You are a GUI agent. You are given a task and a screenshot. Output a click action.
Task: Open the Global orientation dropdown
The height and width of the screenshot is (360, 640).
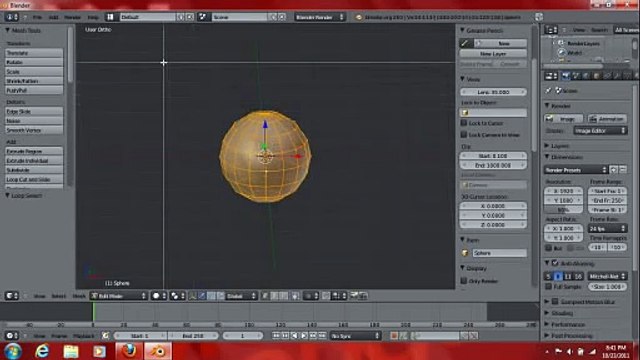point(241,296)
